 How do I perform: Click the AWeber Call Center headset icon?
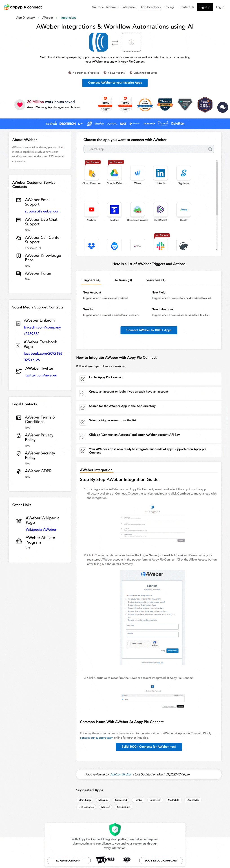coord(19,238)
